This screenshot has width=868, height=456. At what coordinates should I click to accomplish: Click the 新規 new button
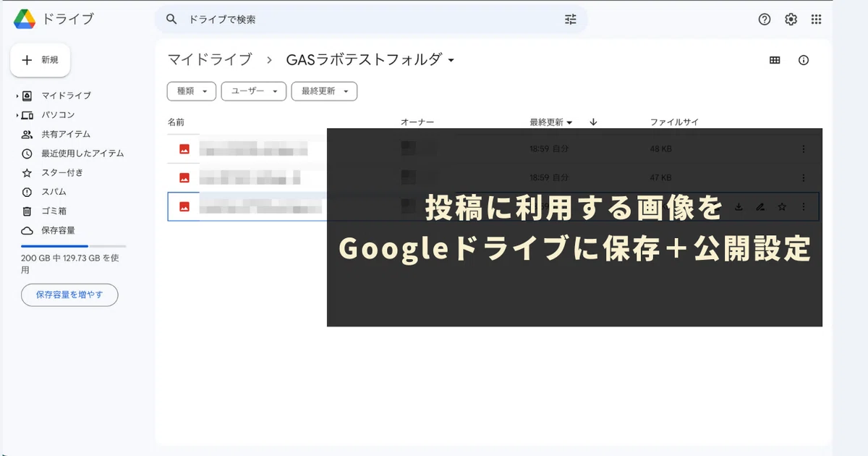click(x=40, y=60)
